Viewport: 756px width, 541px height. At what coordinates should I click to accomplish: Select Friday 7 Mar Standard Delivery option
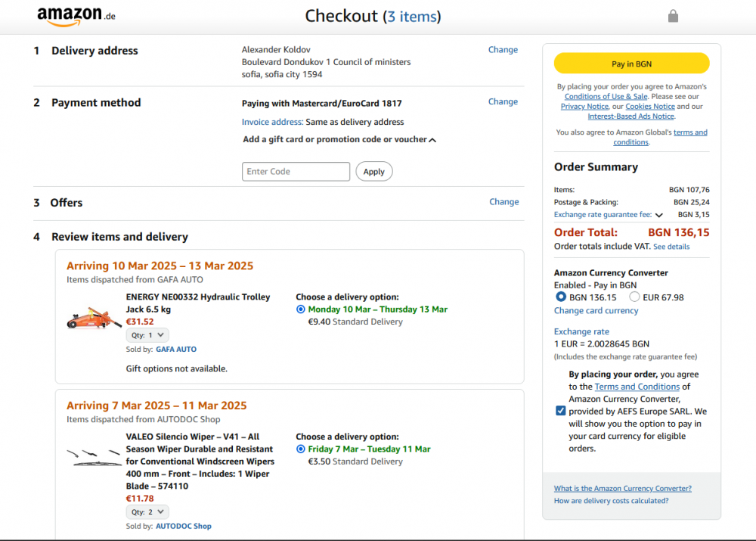coord(301,449)
